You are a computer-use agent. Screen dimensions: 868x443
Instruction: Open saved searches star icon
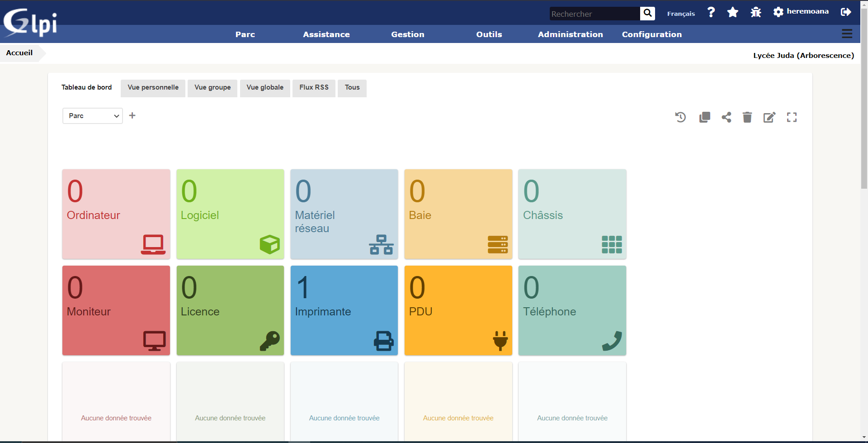[x=733, y=12]
